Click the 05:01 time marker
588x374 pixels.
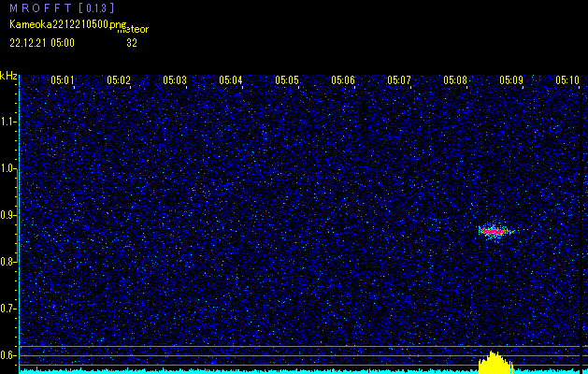[63, 79]
